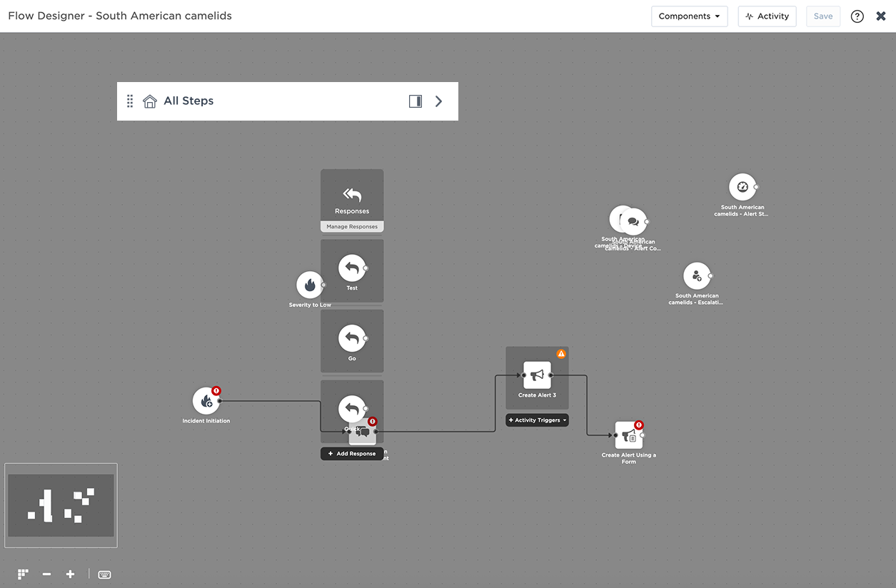
Task: Toggle the side panel layout icon
Action: pyautogui.click(x=416, y=101)
